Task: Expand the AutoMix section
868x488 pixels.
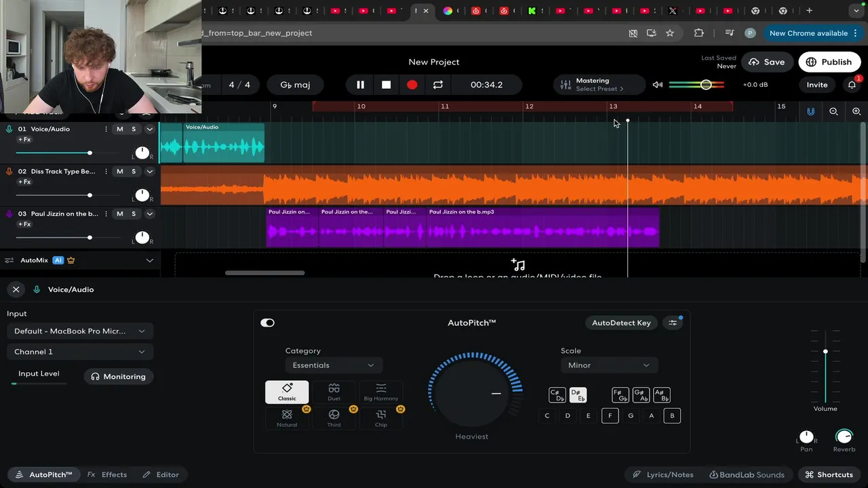Action: (150, 260)
